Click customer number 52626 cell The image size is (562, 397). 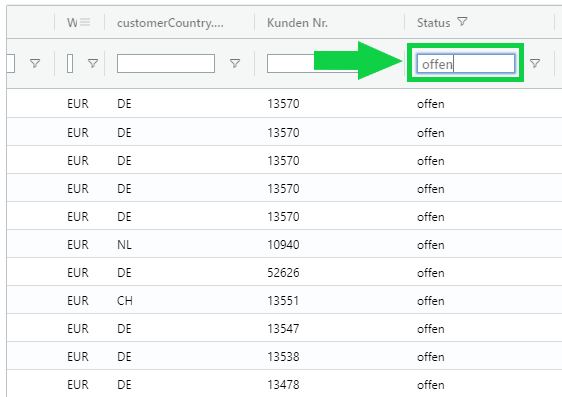[283, 272]
